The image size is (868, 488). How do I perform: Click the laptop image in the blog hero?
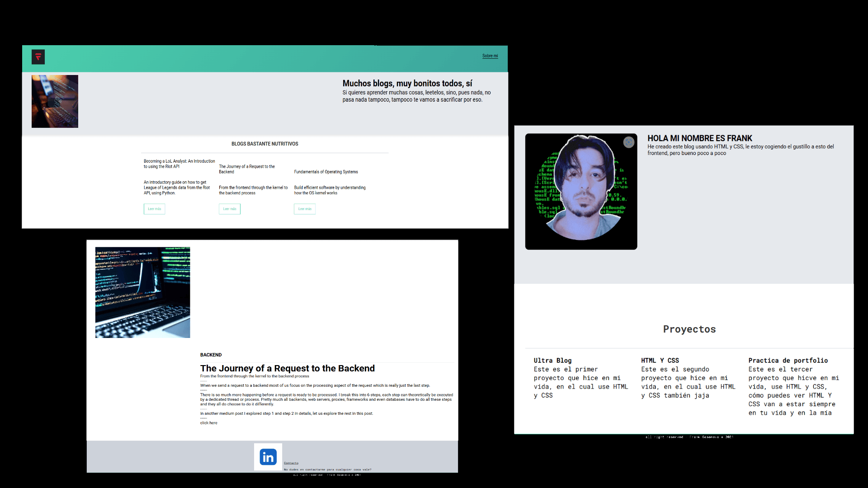(55, 101)
